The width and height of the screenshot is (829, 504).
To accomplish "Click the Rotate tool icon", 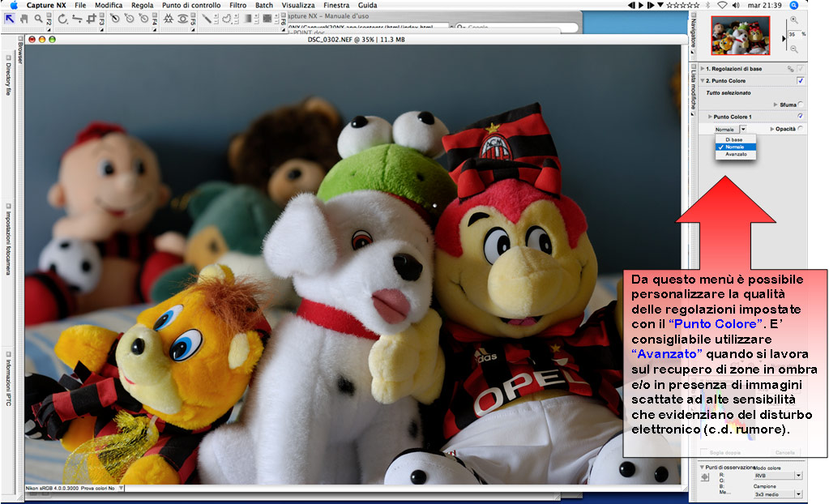I will (x=62, y=19).
